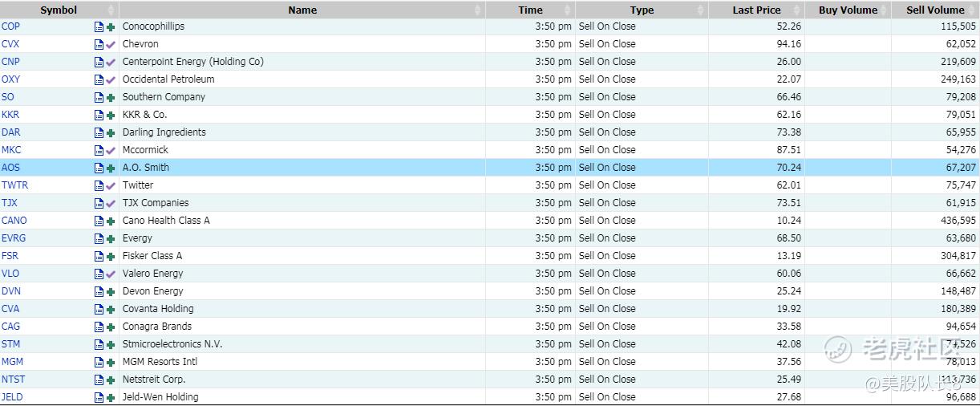This screenshot has width=980, height=406.
Task: Open the MGM symbol link
Action: [11, 362]
